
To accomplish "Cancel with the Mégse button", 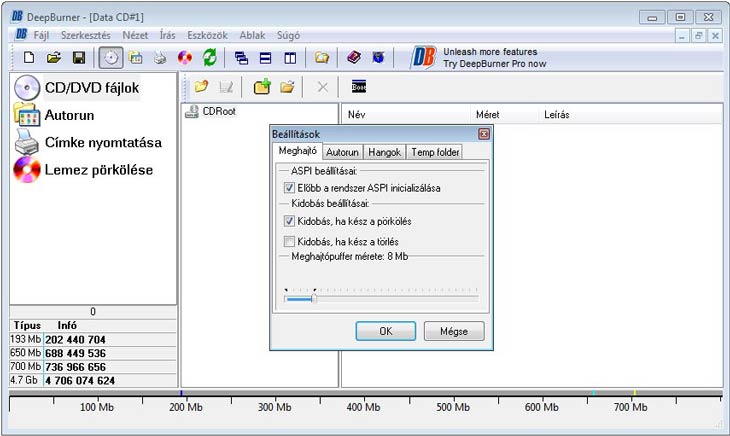I will [454, 331].
